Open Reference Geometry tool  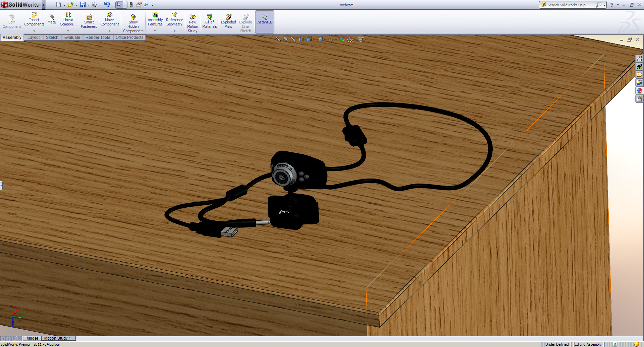point(174,19)
